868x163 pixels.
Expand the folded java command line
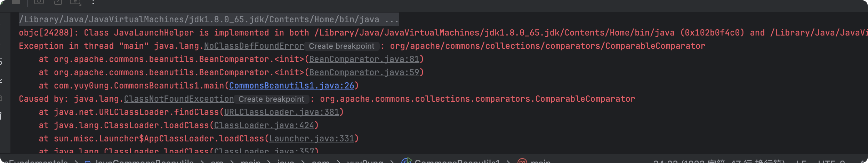[392, 20]
